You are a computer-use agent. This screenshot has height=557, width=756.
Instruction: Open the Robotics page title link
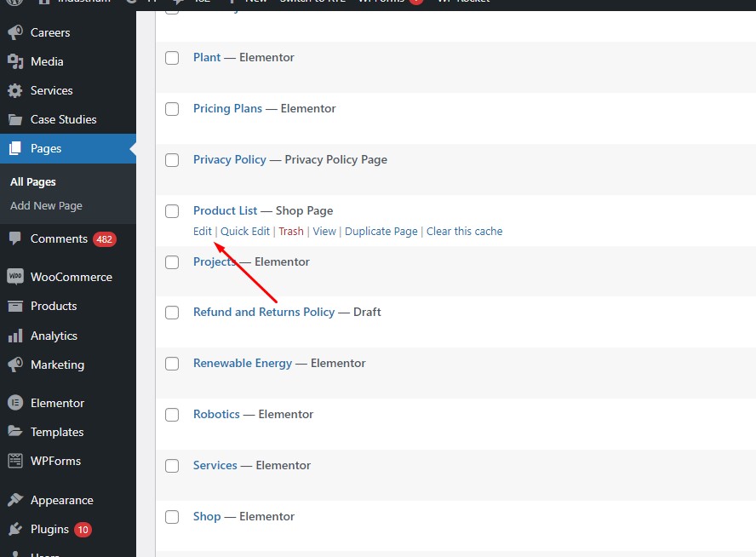pyautogui.click(x=216, y=414)
